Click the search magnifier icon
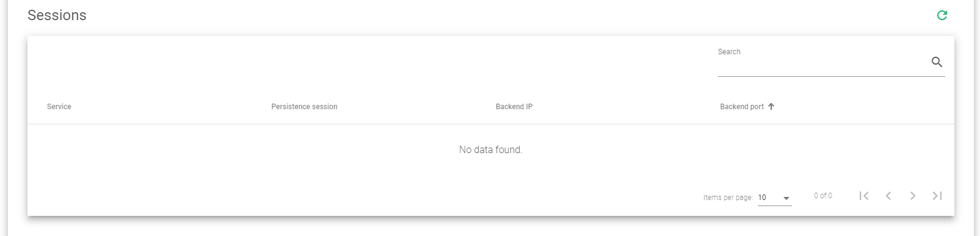This screenshot has width=980, height=236. pos(937,62)
